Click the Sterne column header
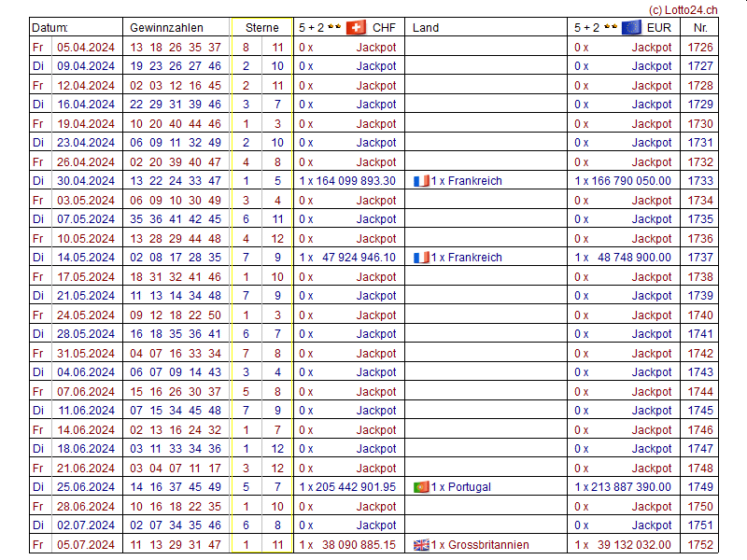 (261, 28)
